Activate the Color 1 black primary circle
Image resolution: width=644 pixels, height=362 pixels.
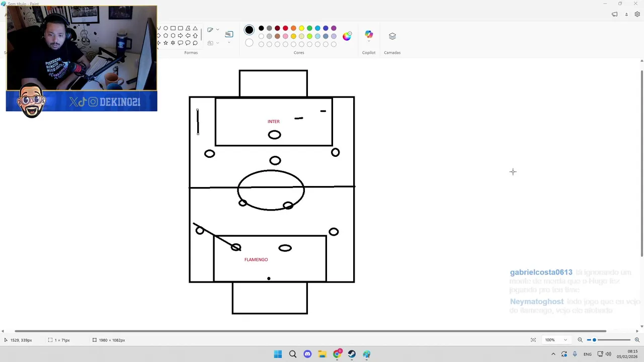249,30
